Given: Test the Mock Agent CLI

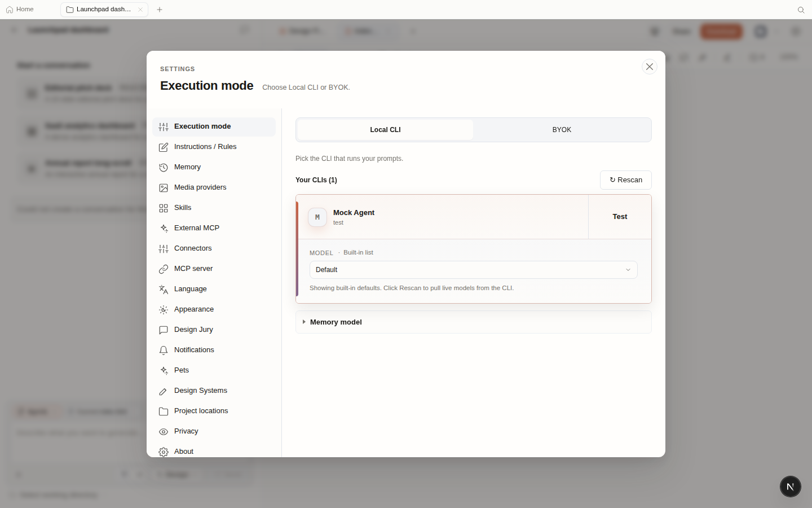Looking at the screenshot, I should coord(620,217).
